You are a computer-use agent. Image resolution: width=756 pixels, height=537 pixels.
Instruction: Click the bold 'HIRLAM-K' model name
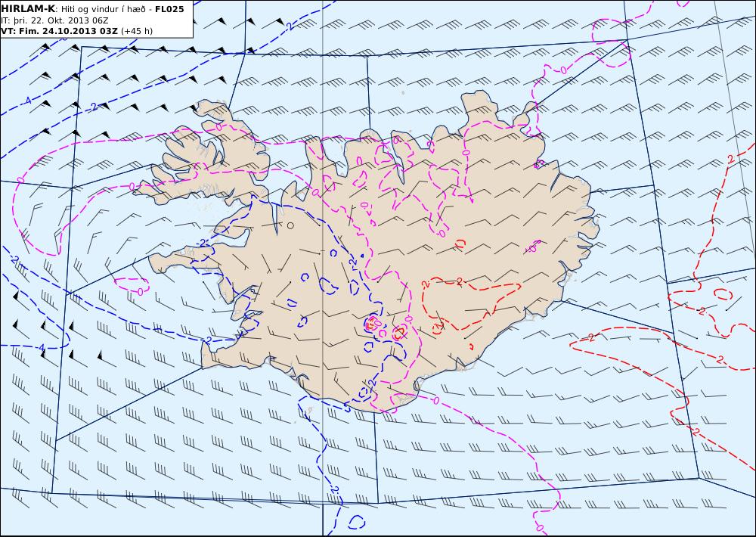(28, 9)
